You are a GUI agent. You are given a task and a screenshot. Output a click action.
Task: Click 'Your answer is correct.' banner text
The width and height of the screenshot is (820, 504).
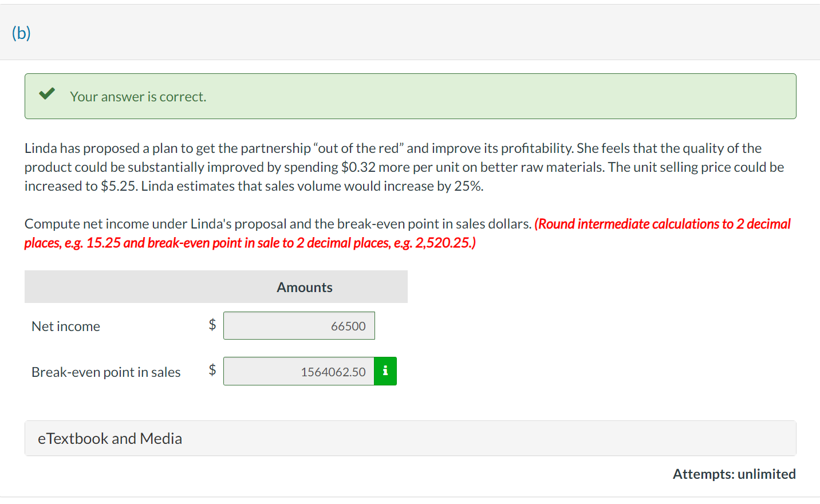tap(138, 96)
